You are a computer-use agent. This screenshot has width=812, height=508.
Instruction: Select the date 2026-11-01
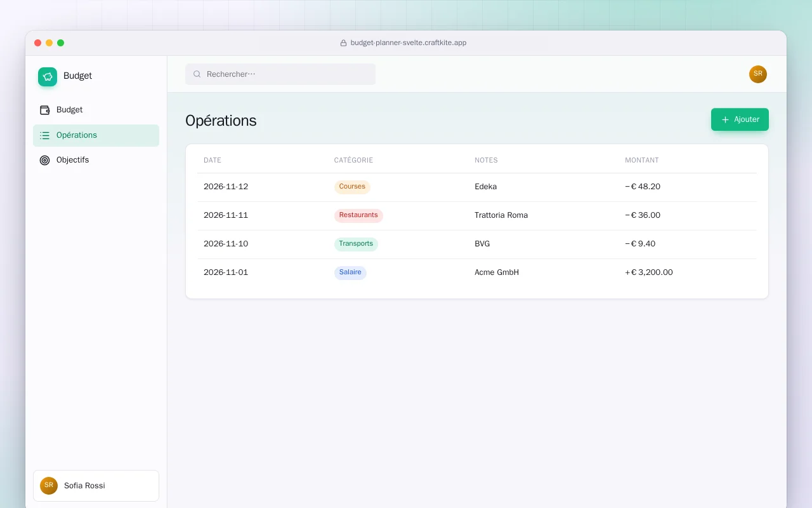226,272
